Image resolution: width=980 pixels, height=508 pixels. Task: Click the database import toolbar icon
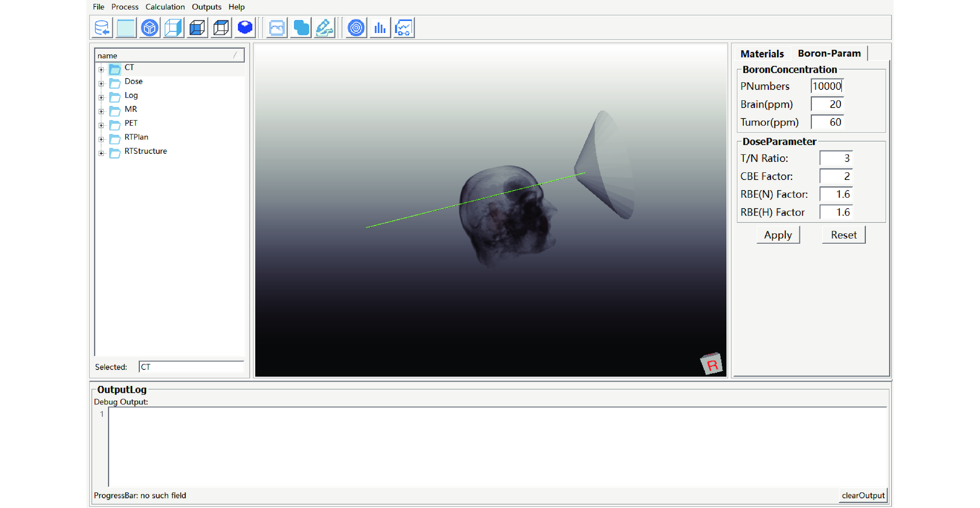click(102, 27)
